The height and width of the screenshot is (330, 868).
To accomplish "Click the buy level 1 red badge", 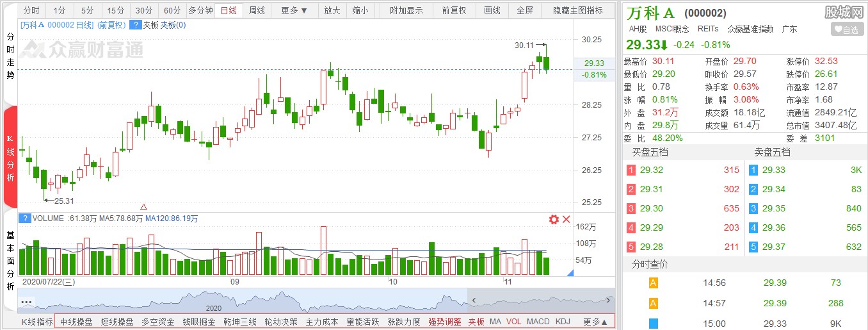I will [631, 170].
